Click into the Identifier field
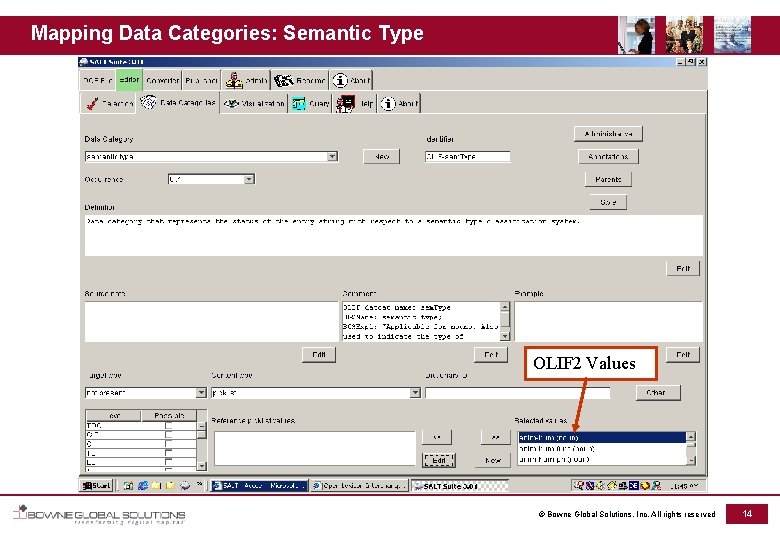Viewport: 780px width, 540px height. point(468,157)
